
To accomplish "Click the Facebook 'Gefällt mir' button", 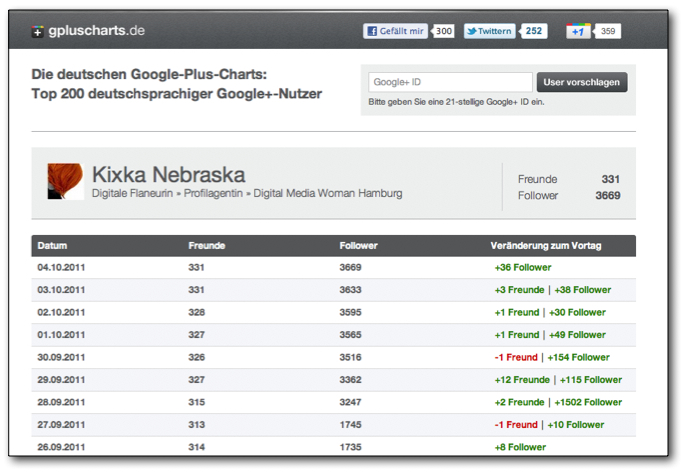I will coord(396,31).
